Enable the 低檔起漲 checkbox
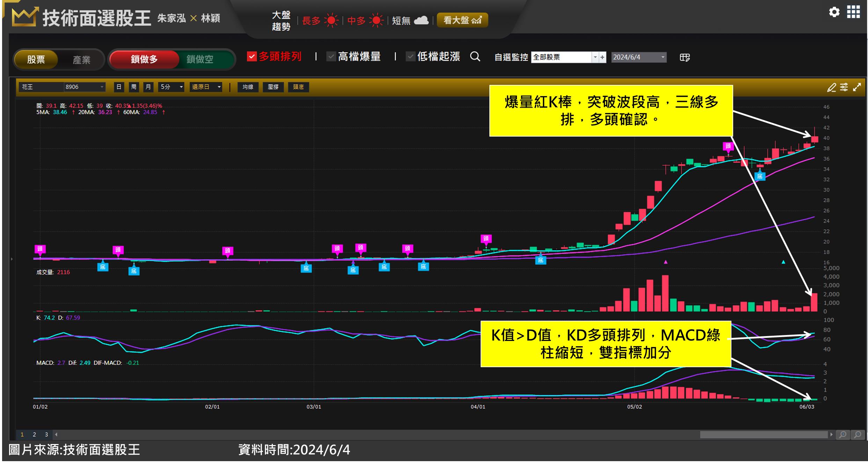The image size is (868, 465). tap(410, 57)
